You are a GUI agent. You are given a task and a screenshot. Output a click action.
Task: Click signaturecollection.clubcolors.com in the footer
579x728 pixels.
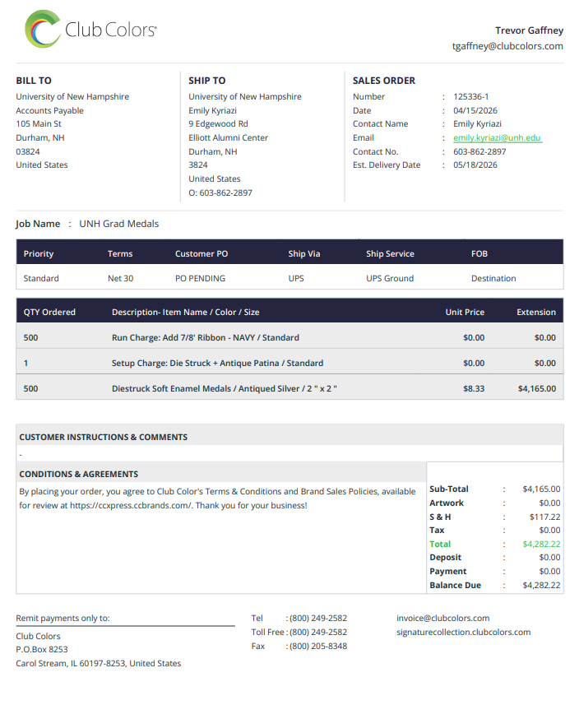(463, 632)
